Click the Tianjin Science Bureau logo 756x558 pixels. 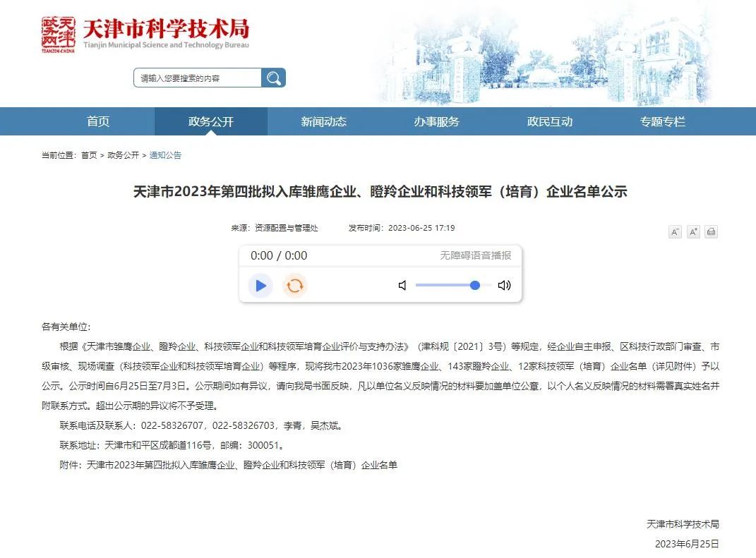145,34
